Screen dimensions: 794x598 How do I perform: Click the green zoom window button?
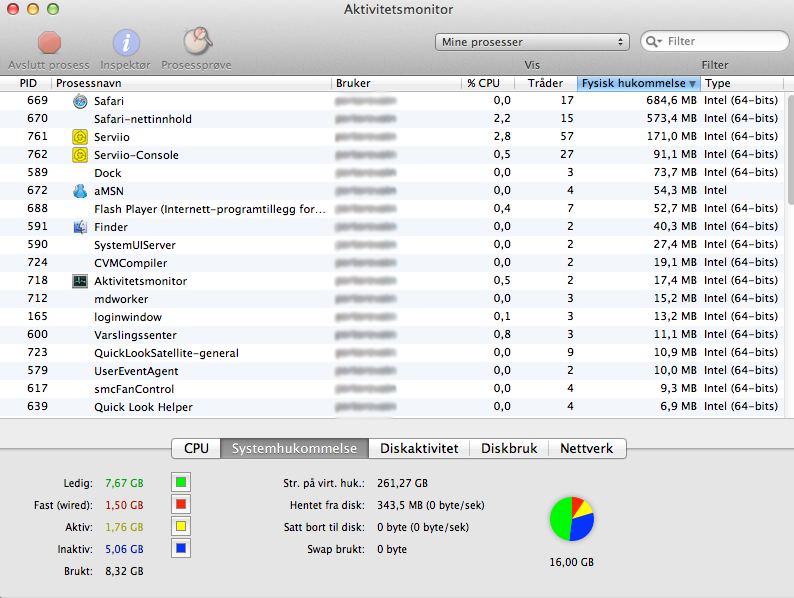click(x=53, y=9)
